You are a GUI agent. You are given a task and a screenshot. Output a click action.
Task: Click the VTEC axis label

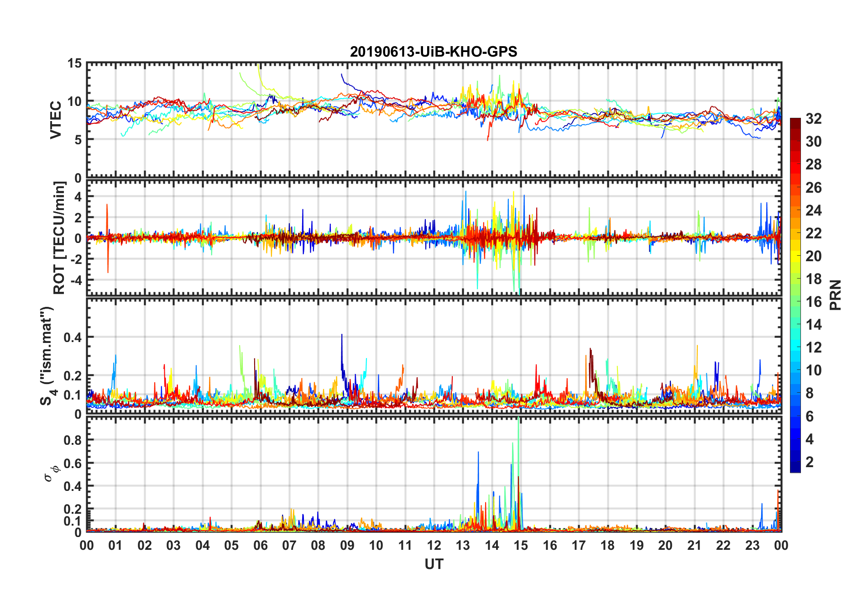[x=56, y=120]
